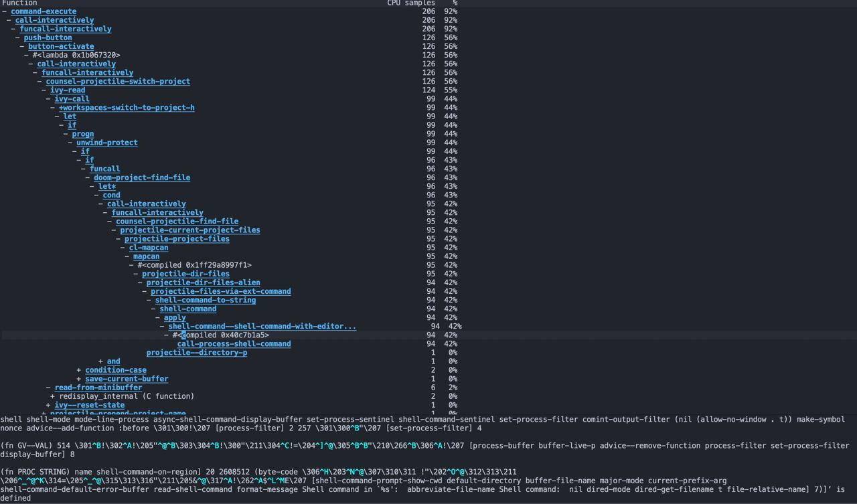Follow shell-command--shell-command-with-editor link
This screenshot has height=504, width=857.
[x=262, y=326]
